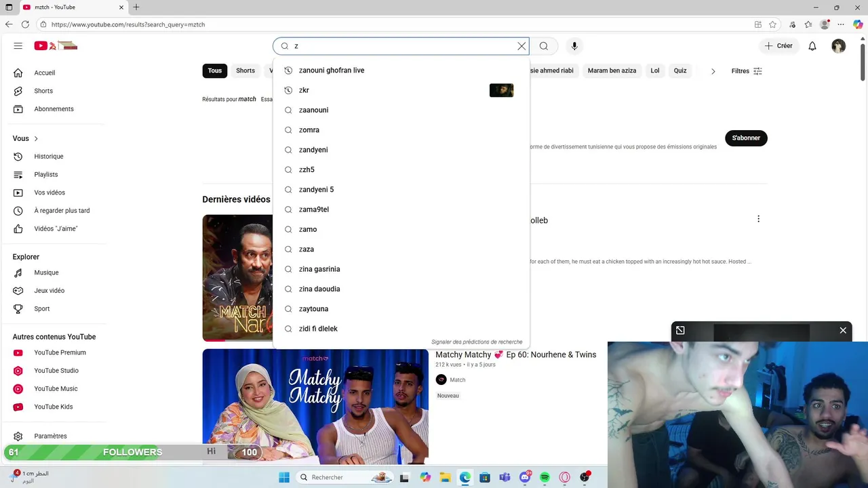Go to the YouTube logo home page

click(x=56, y=46)
